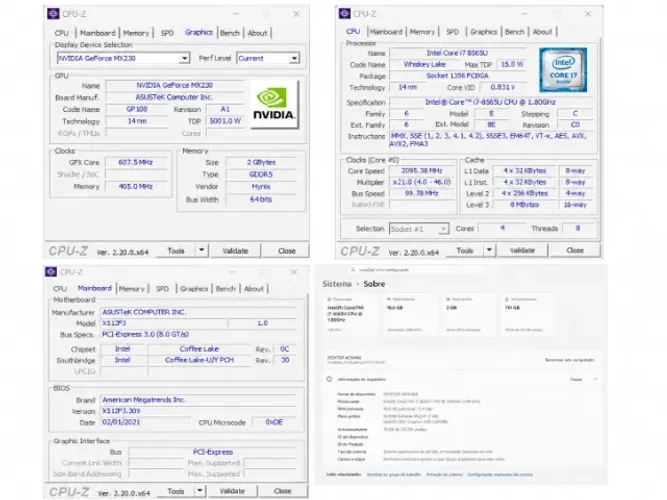Viewport: 667px width, 500px height.
Task: Open Memory tab in CPU window
Action: coord(422,31)
